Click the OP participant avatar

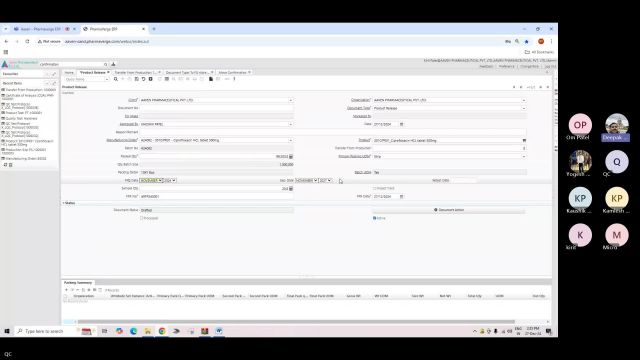coord(580,125)
